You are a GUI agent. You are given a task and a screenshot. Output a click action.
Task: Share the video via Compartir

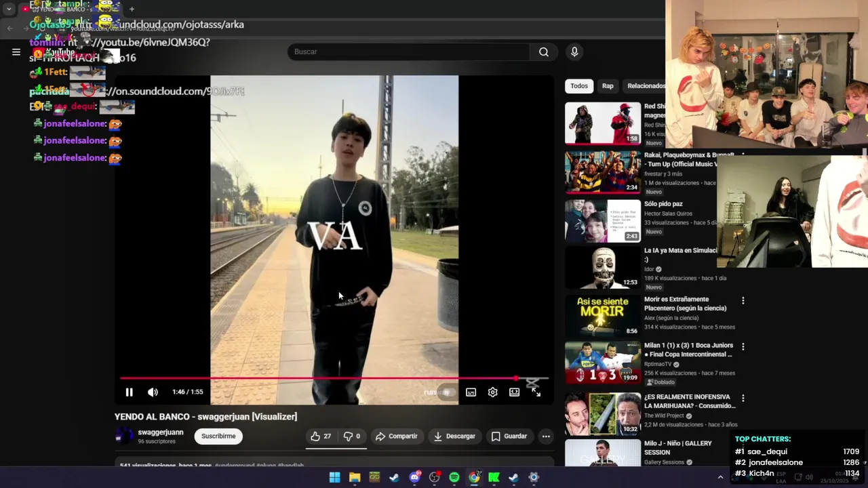(397, 436)
